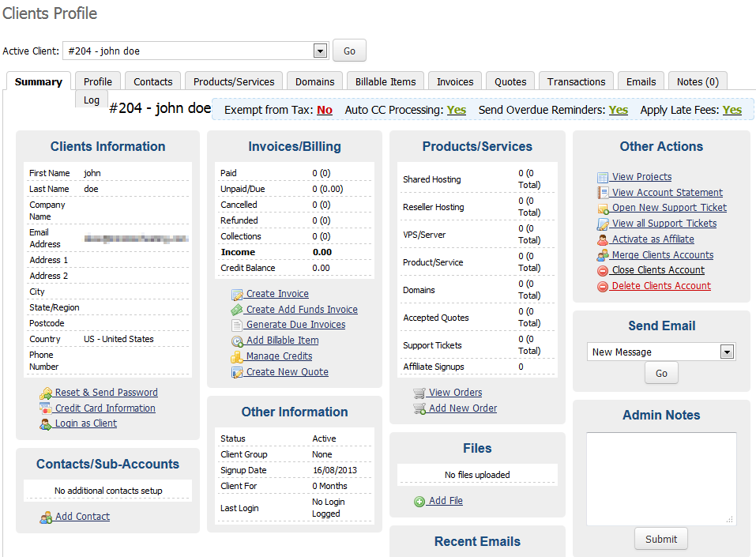Click the Manage Credits coins icon

[x=237, y=356]
